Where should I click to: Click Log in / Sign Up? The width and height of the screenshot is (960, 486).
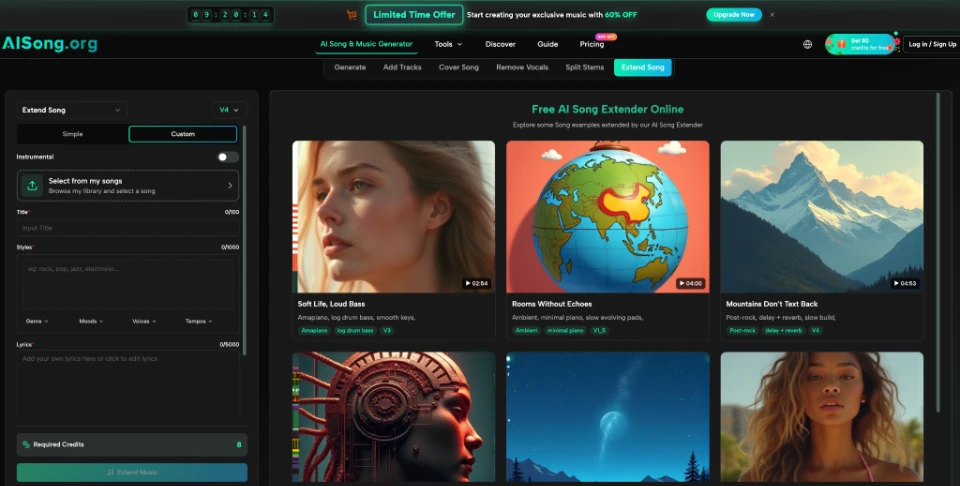pos(932,44)
